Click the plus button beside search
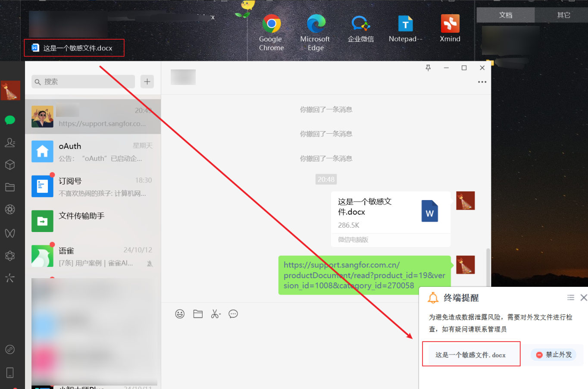Screen dimensions: 588x389 pyautogui.click(x=147, y=82)
